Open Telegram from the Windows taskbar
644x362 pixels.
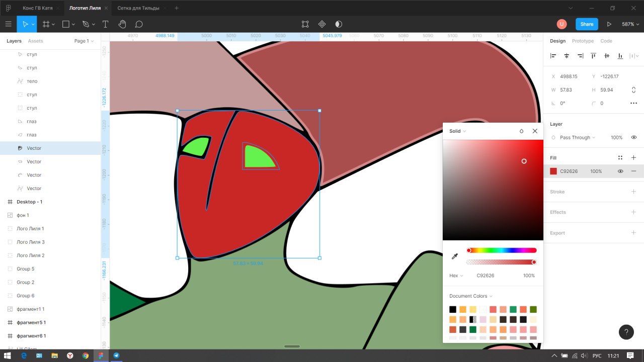coord(117,355)
